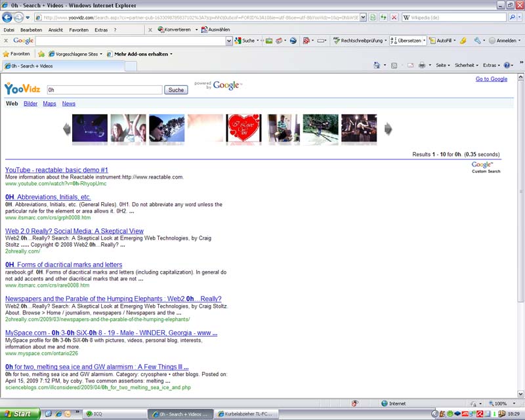Click the Google toolbar Suche button
Viewport: 525px width, 420px height.
tap(245, 41)
